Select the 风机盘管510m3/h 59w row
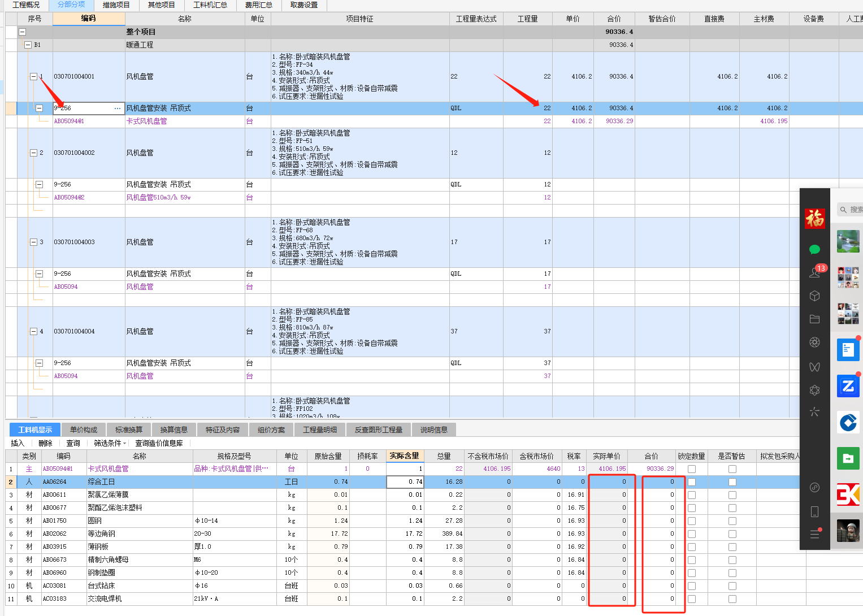The height and width of the screenshot is (616, 863). pos(434,198)
